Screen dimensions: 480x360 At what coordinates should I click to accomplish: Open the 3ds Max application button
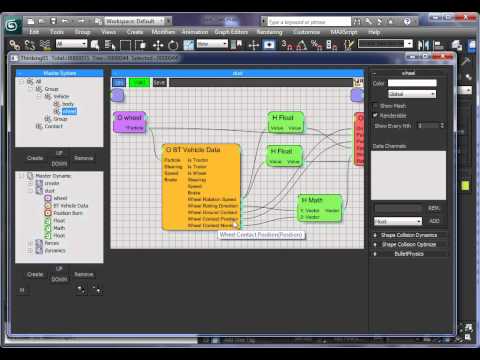pyautogui.click(x=13, y=25)
